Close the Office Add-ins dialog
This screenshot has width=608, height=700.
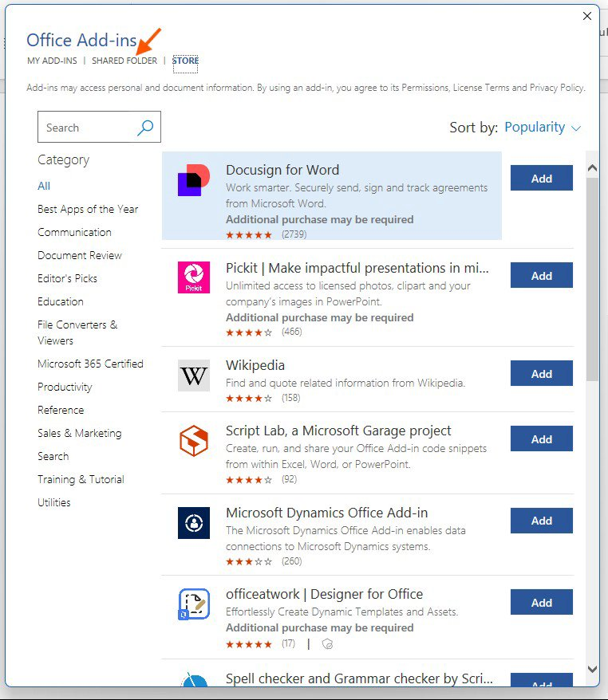click(x=587, y=16)
